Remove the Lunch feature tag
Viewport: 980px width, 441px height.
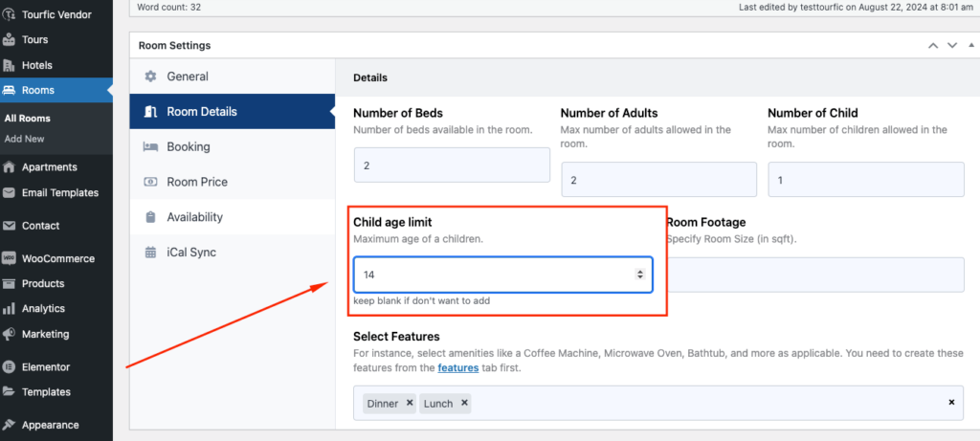pos(464,403)
